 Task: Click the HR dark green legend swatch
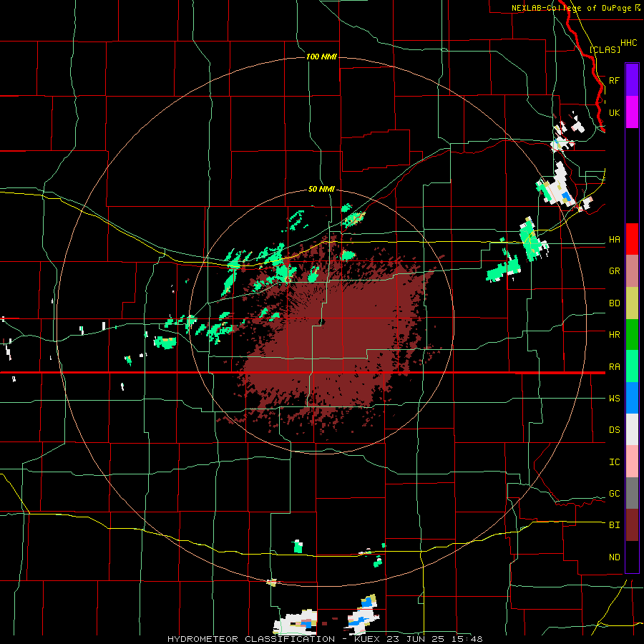632,335
